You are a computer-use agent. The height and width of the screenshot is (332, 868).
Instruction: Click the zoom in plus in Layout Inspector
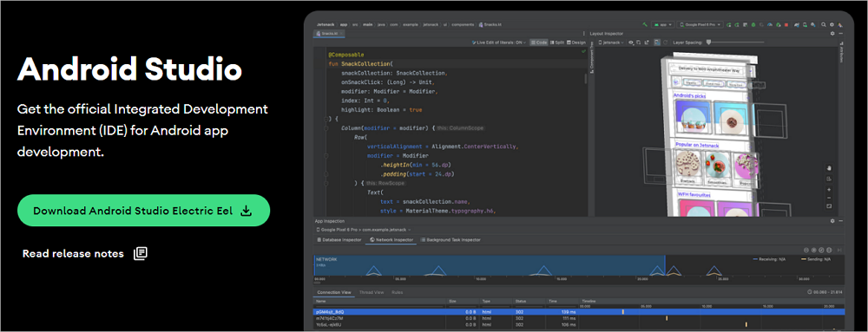(x=829, y=190)
